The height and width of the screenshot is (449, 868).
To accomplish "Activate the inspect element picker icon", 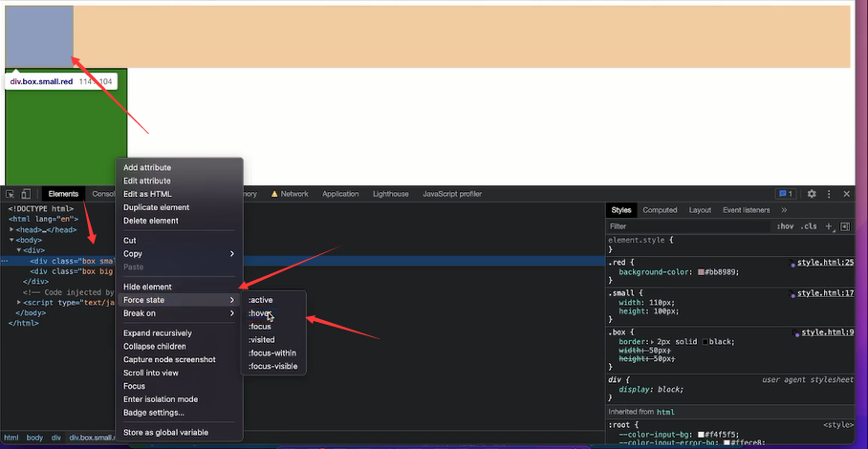I will tap(10, 194).
